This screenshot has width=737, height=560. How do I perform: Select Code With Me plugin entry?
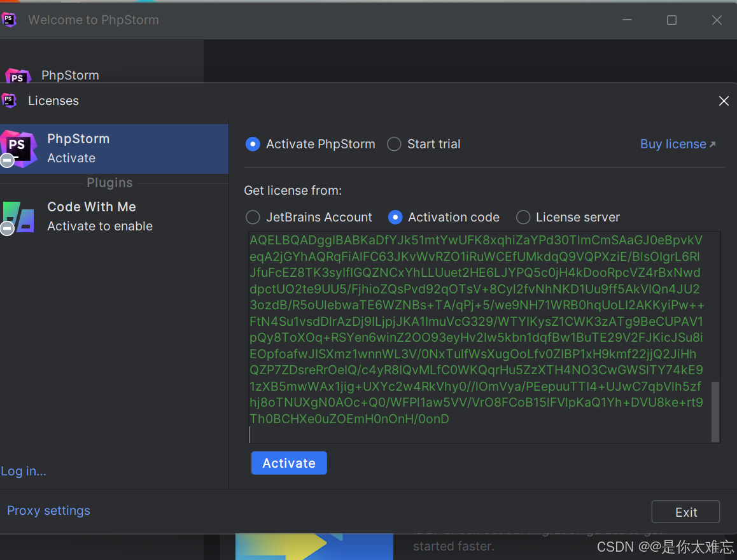pyautogui.click(x=114, y=216)
